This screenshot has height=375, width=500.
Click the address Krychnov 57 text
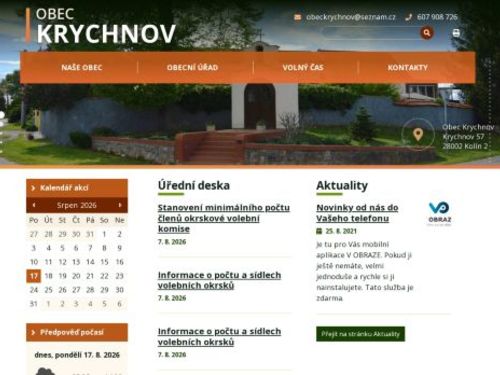pyautogui.click(x=463, y=137)
